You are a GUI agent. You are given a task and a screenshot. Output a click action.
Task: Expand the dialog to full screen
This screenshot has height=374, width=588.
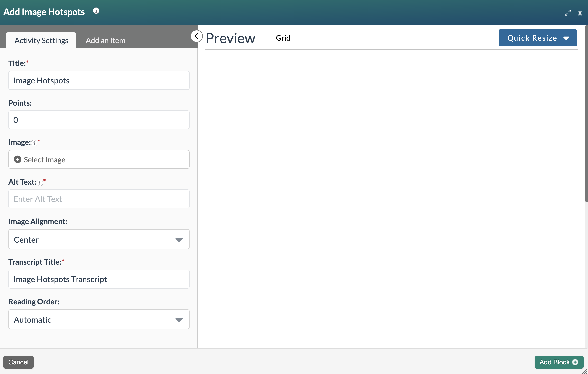568,13
